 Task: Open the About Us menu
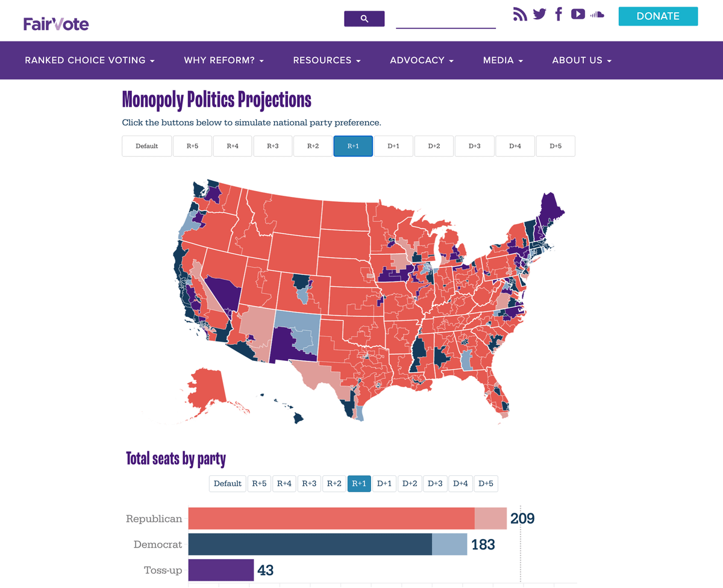(582, 60)
